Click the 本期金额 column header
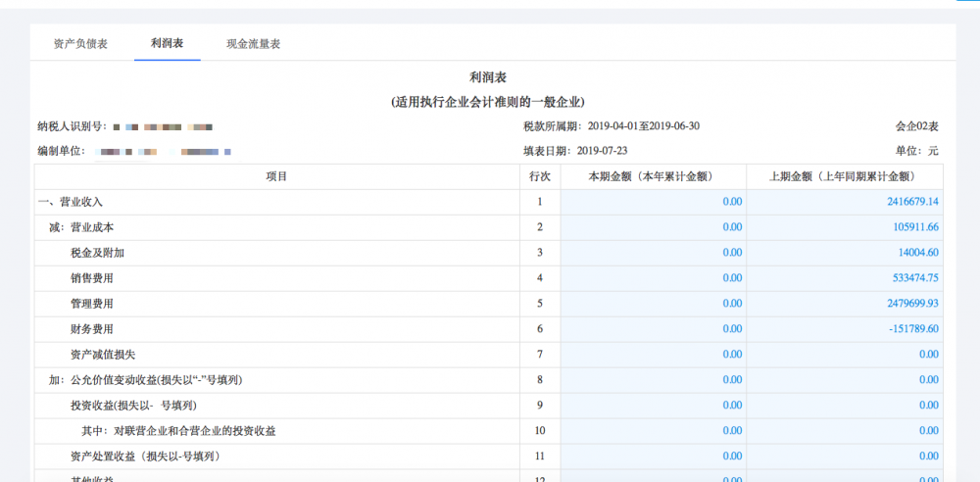This screenshot has height=482, width=980. 653,176
